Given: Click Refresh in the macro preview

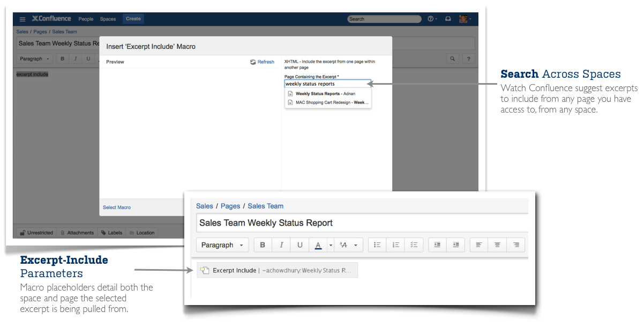Looking at the screenshot, I should pyautogui.click(x=262, y=62).
